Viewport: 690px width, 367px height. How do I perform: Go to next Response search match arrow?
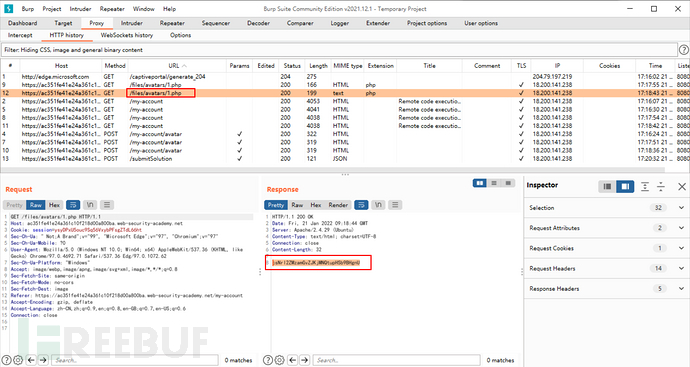(305, 360)
